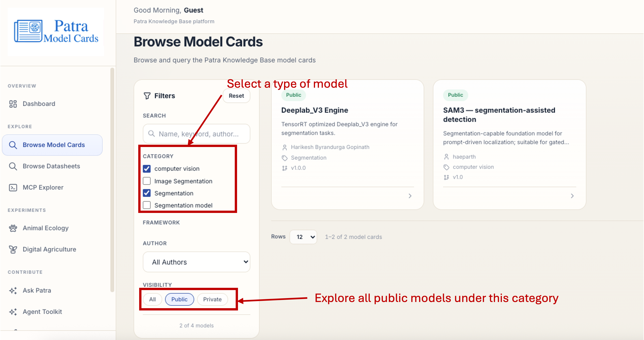Open the All Authors dropdown
Image resolution: width=644 pixels, height=340 pixels.
tap(196, 262)
